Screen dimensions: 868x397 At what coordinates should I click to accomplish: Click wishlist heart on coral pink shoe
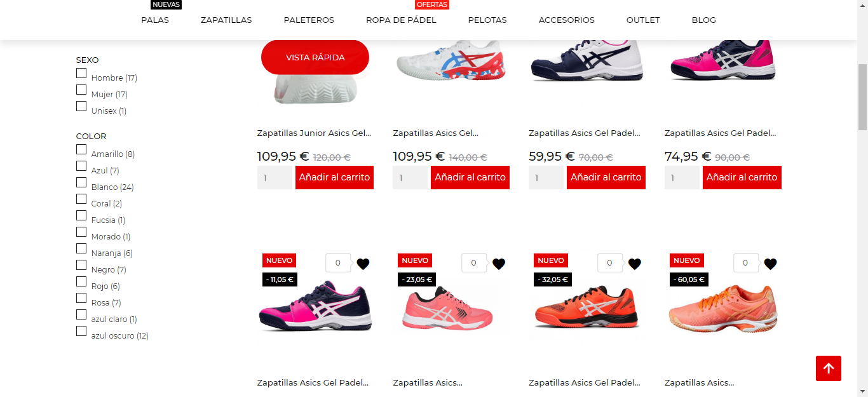pos(499,264)
